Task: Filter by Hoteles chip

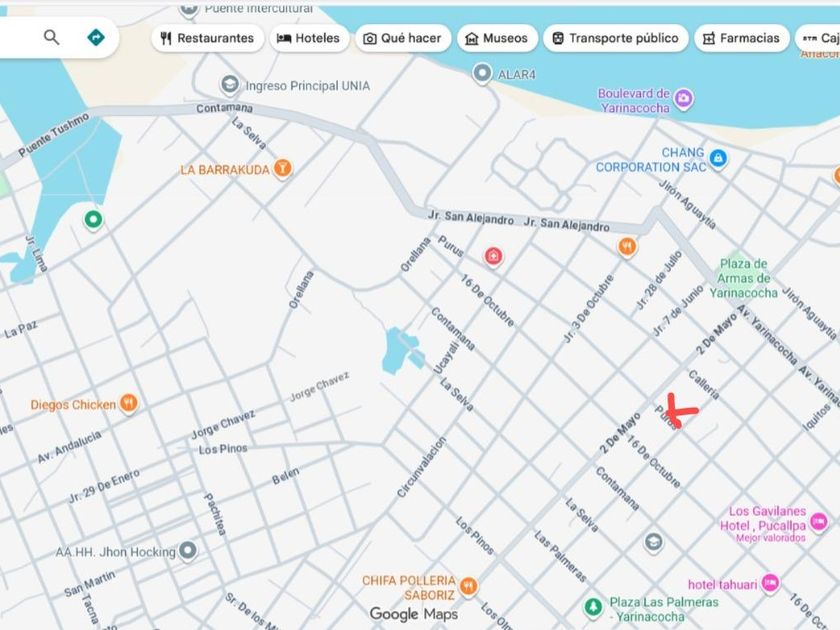Action: click(309, 38)
